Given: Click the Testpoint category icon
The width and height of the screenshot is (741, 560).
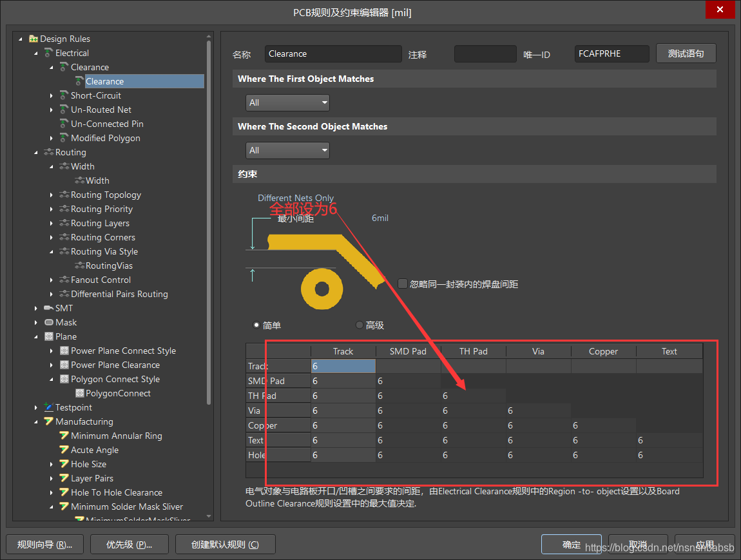Looking at the screenshot, I should click(x=49, y=407).
